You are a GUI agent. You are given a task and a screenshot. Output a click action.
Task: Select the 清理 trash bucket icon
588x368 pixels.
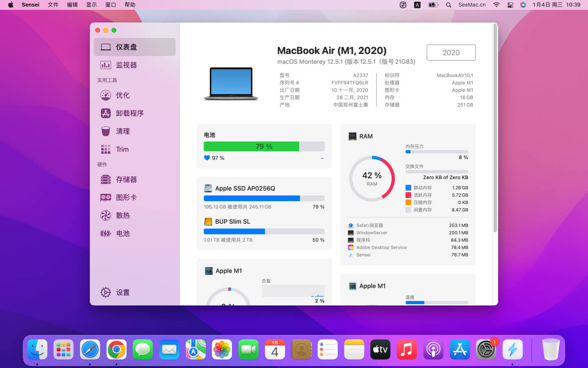(106, 131)
